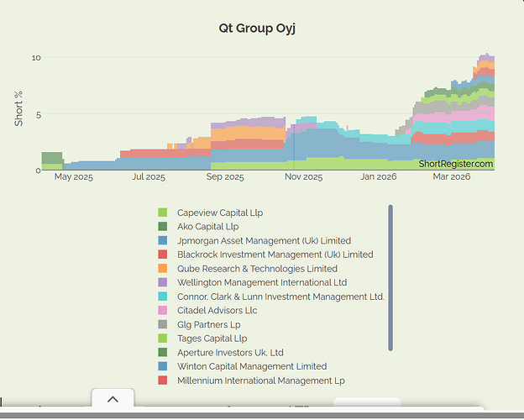524x420 pixels.
Task: Select 'Ako Capital Llp' legend label
Action: coord(208,227)
